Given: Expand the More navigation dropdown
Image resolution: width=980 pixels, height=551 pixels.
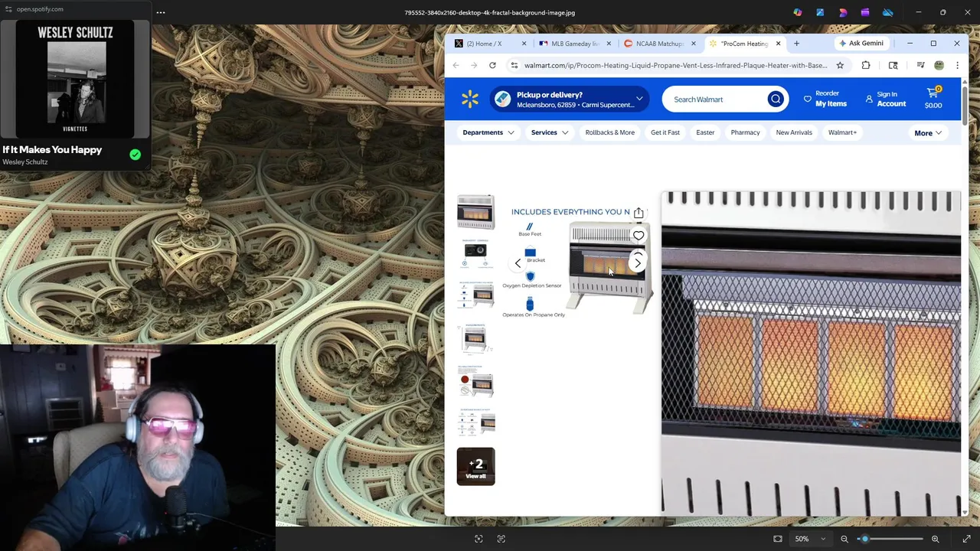Looking at the screenshot, I should pos(928,133).
